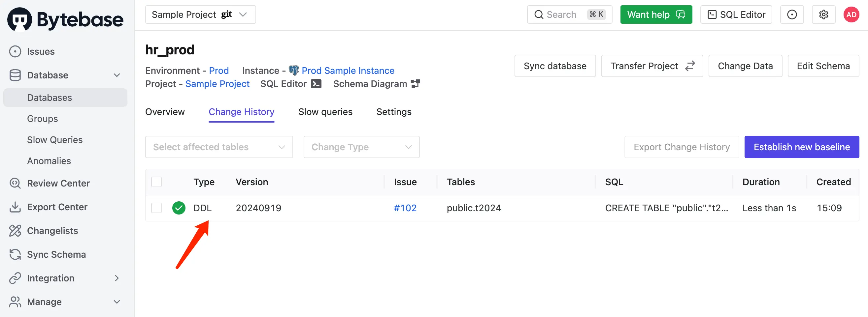
Task: Open the Schema Diagram icon
Action: click(x=415, y=84)
